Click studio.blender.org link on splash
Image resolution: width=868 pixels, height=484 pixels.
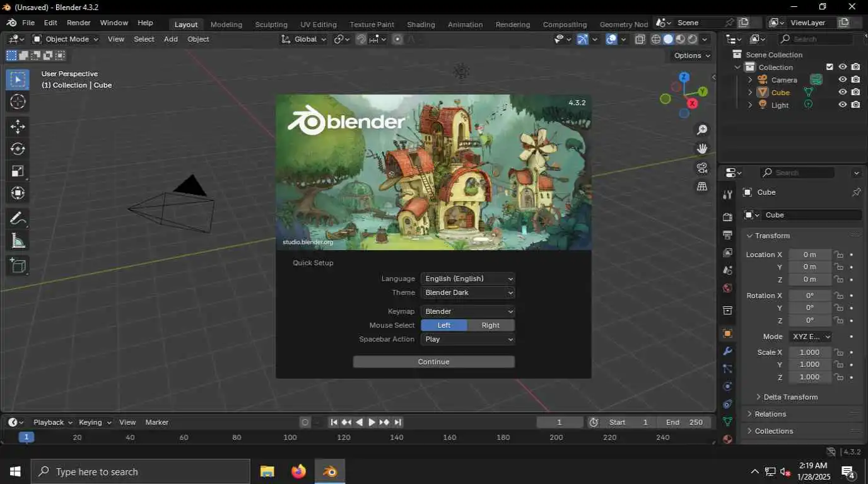click(x=308, y=242)
